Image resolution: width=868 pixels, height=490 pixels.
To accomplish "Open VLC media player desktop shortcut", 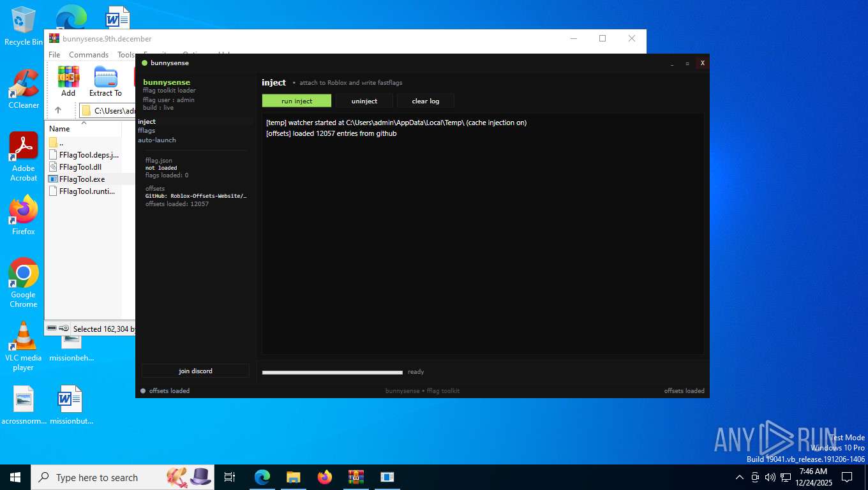I will [24, 346].
